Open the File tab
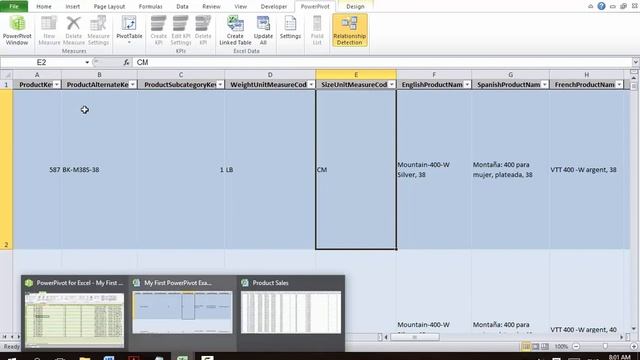This screenshot has width=640, height=360. 14,7
